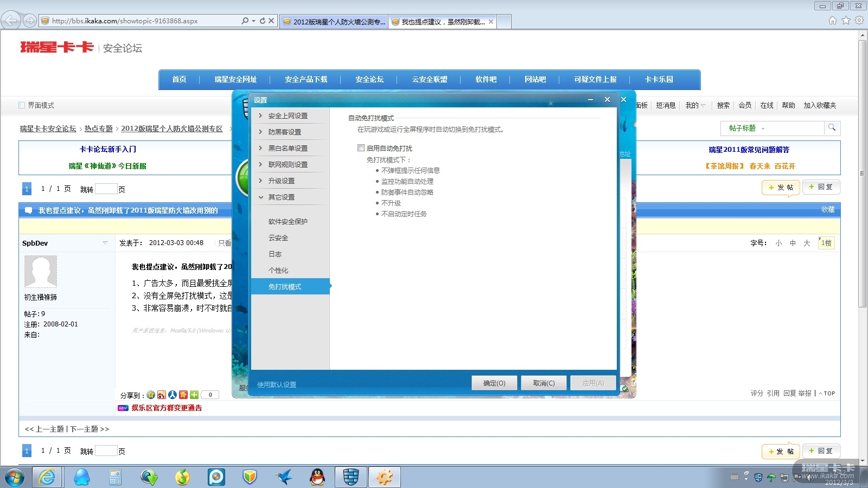868x488 pixels.
Task: Open the 帖子标题 search type dropdown
Action: point(747,128)
